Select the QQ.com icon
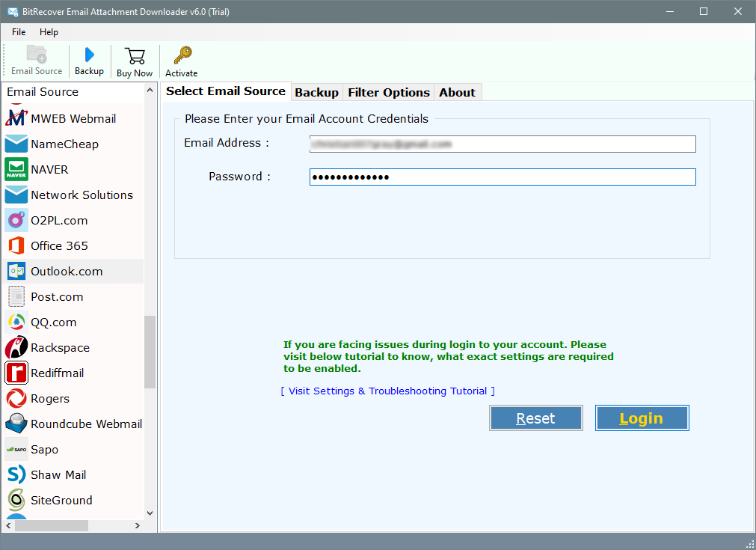The width and height of the screenshot is (756, 550). [16, 322]
